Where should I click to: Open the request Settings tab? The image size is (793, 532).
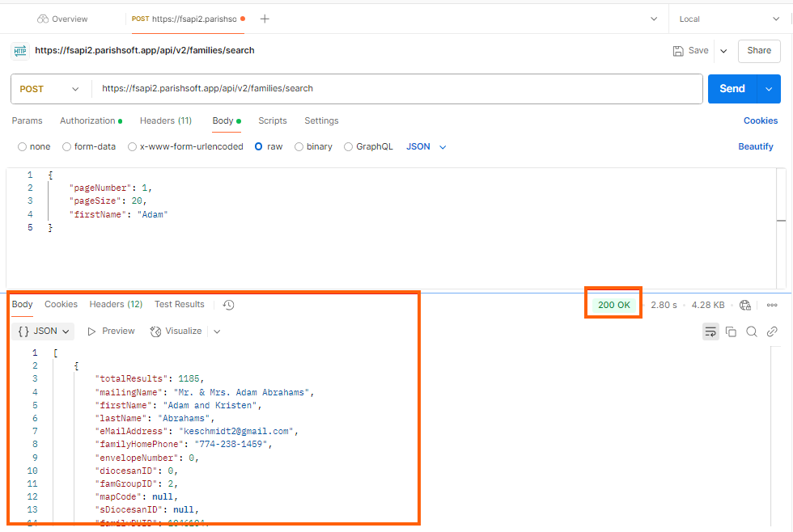tap(321, 120)
